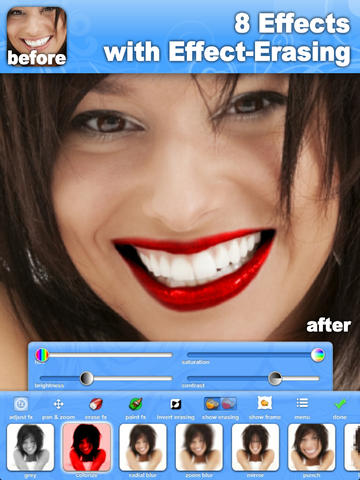Apply the radial blur effect thumbnail
The width and height of the screenshot is (360, 480).
(143, 447)
